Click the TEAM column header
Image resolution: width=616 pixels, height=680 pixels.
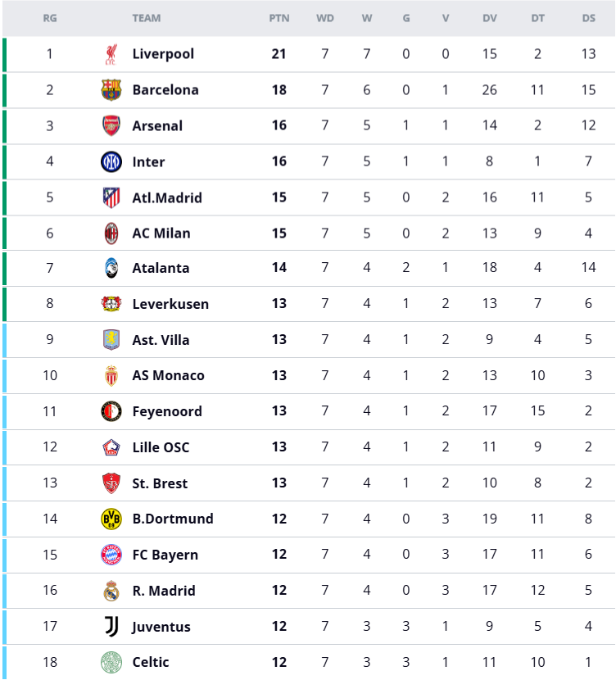pos(147,18)
